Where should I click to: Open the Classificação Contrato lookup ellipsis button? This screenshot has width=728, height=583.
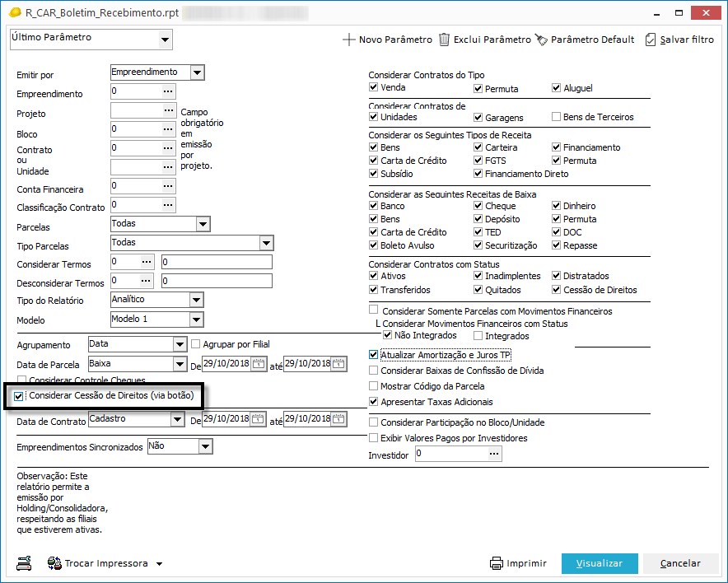pos(168,205)
